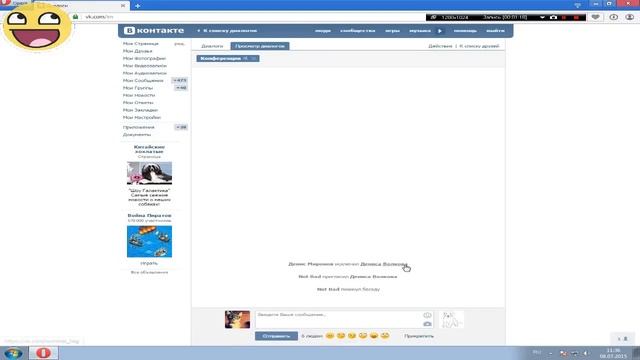Click the pirate ships game thumbnail
The width and height of the screenshot is (640, 360).
coord(149,242)
